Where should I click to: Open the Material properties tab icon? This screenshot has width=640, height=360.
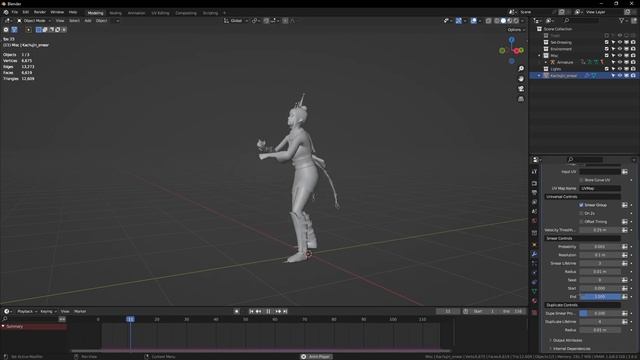tap(534, 301)
